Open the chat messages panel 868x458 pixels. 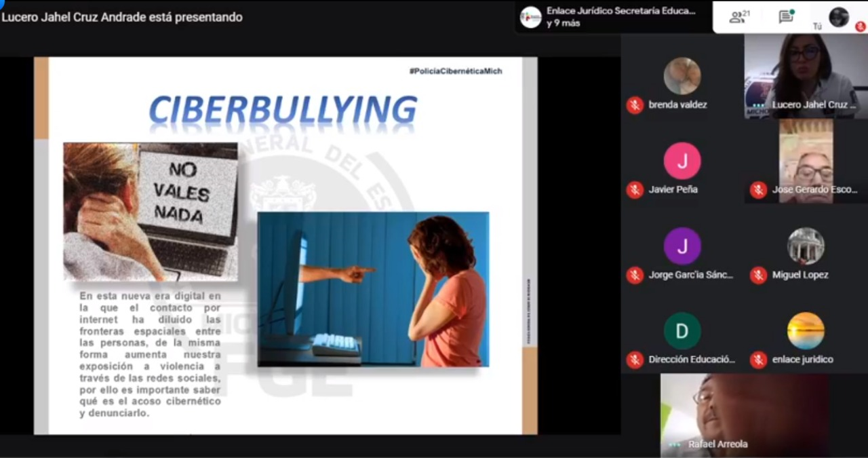[x=786, y=17]
